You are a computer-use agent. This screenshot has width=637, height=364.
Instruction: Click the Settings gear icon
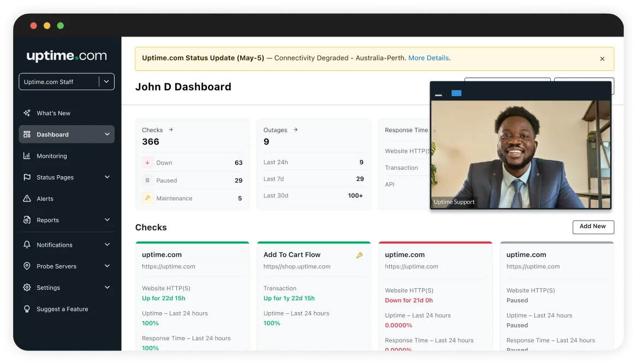click(27, 288)
